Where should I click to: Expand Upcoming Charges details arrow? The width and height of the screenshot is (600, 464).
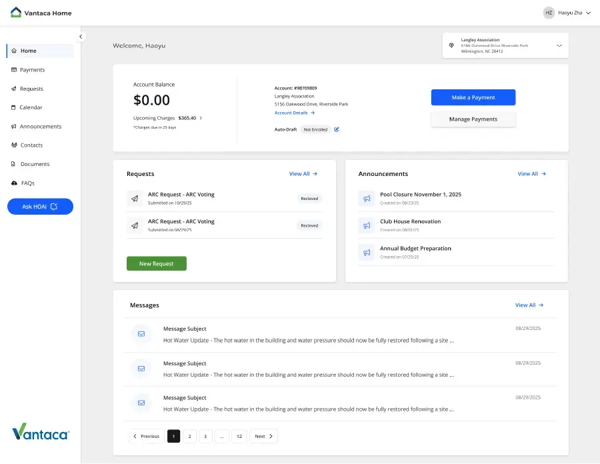(201, 118)
